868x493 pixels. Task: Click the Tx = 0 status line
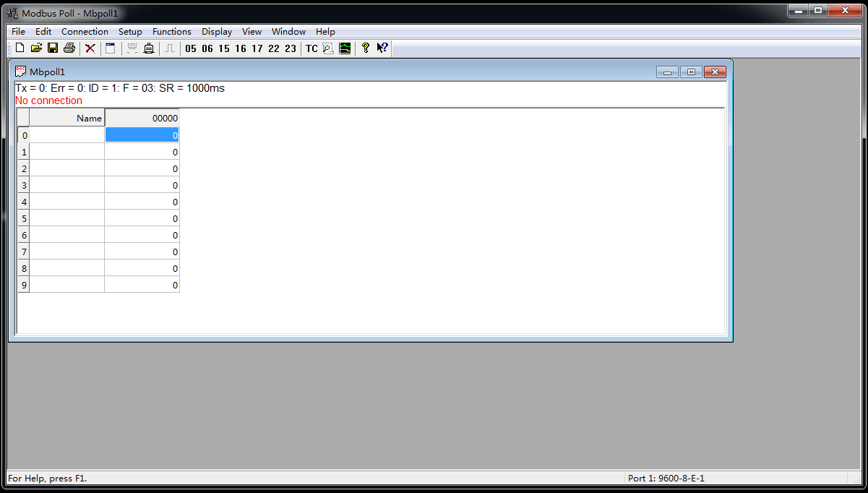point(120,88)
